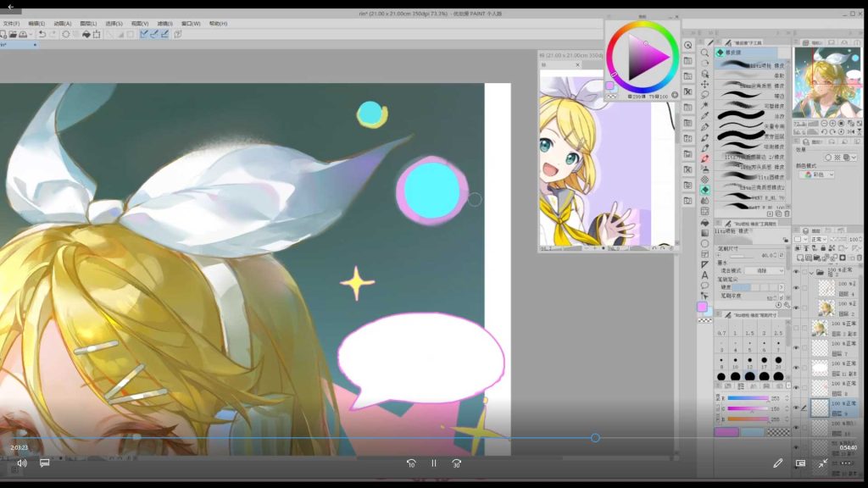
Task: Rewind the video 10 seconds
Action: pyautogui.click(x=411, y=463)
